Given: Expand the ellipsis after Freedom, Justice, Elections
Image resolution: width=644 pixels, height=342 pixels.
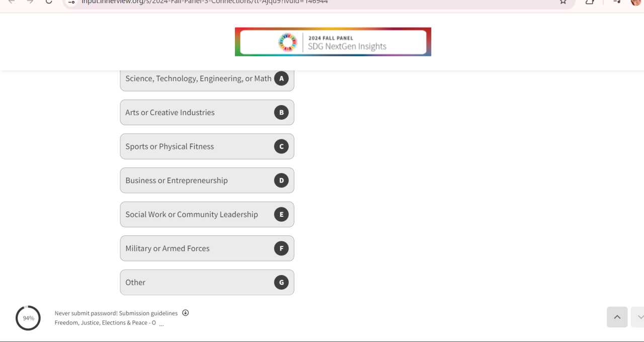Looking at the screenshot, I should coord(162,324).
